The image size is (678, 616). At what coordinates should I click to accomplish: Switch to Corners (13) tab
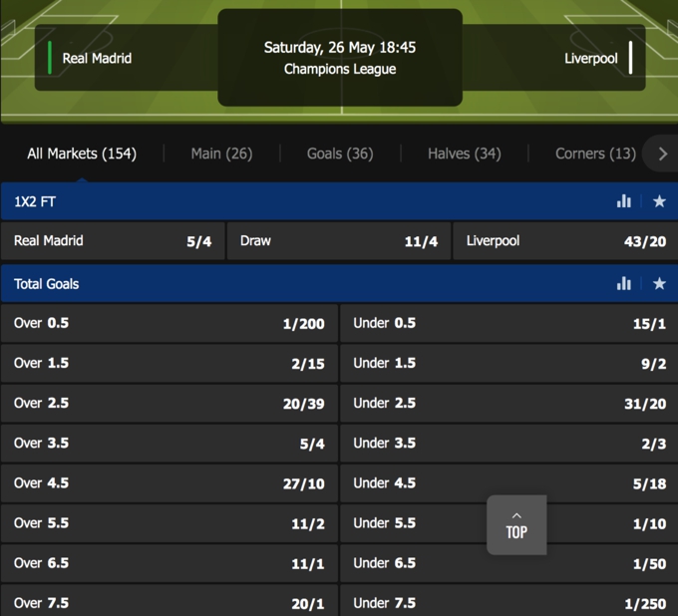point(595,154)
